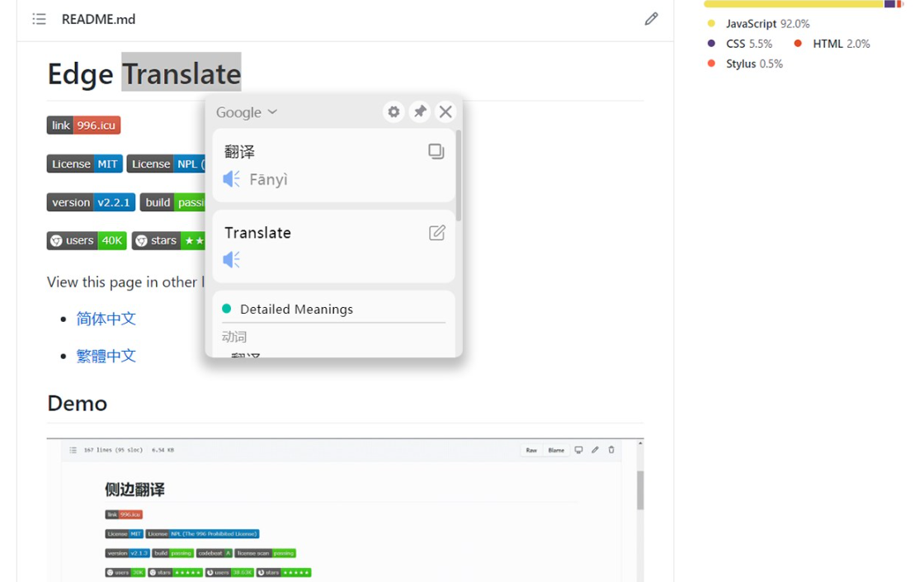Copy the translated result 翻译

pyautogui.click(x=436, y=152)
